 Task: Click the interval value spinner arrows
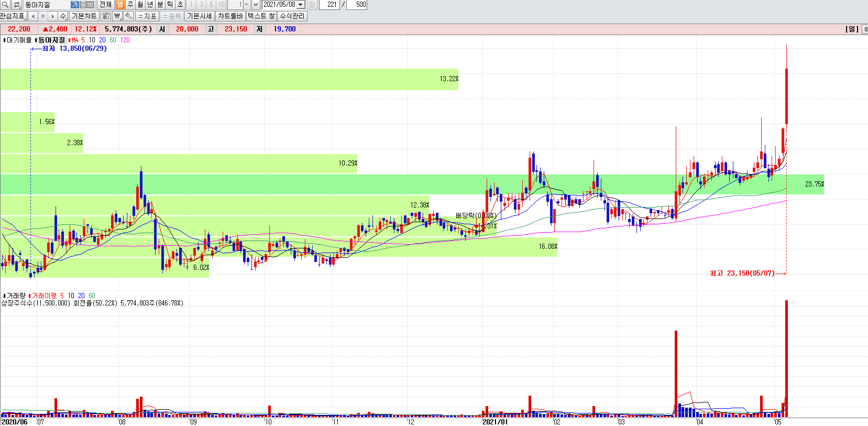coord(247,5)
